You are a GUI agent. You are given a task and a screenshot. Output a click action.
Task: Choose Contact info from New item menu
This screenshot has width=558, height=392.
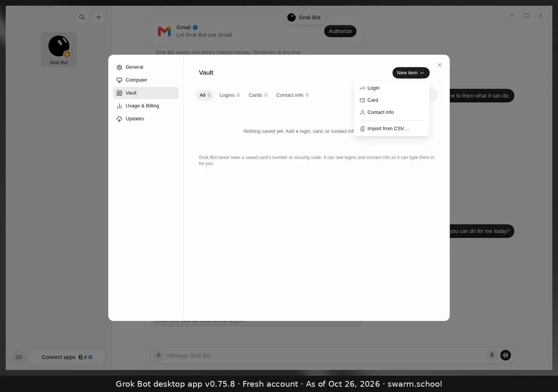pyautogui.click(x=392, y=112)
